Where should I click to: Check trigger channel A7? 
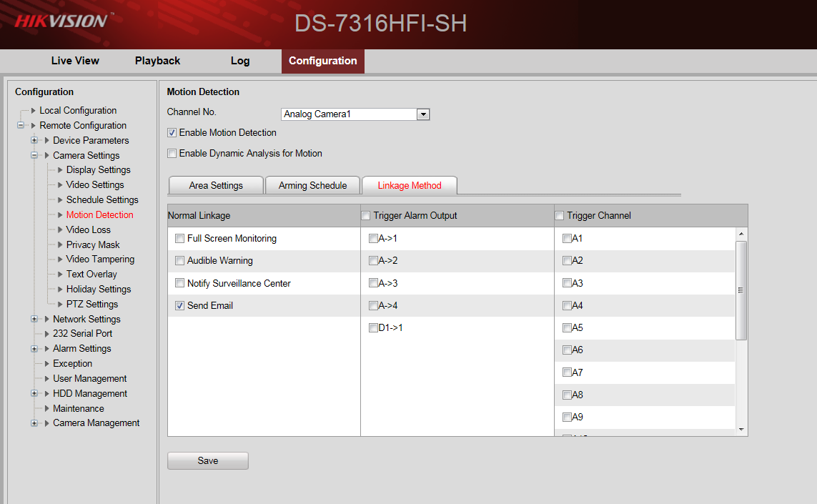point(567,372)
